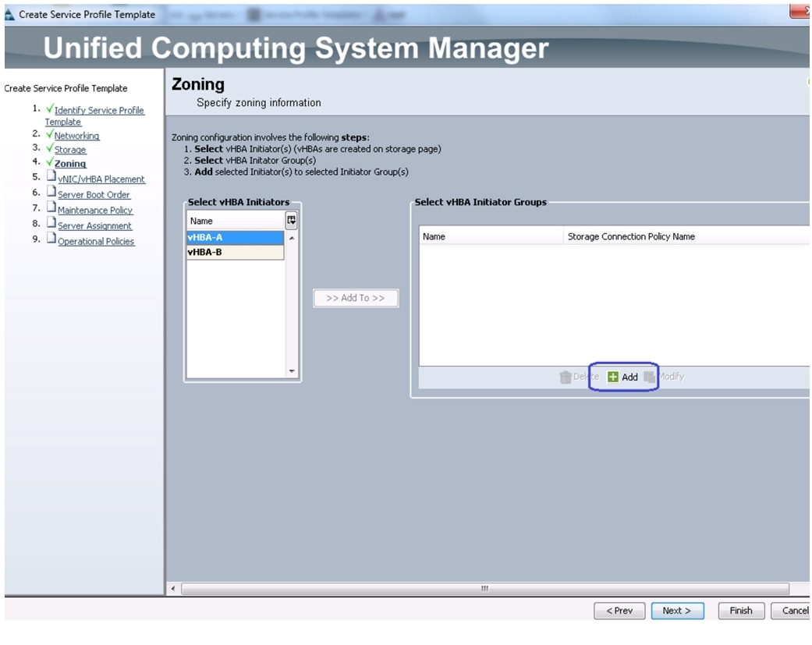Open the Maintenance Policy step
The height and width of the screenshot is (645, 812).
pos(95,210)
